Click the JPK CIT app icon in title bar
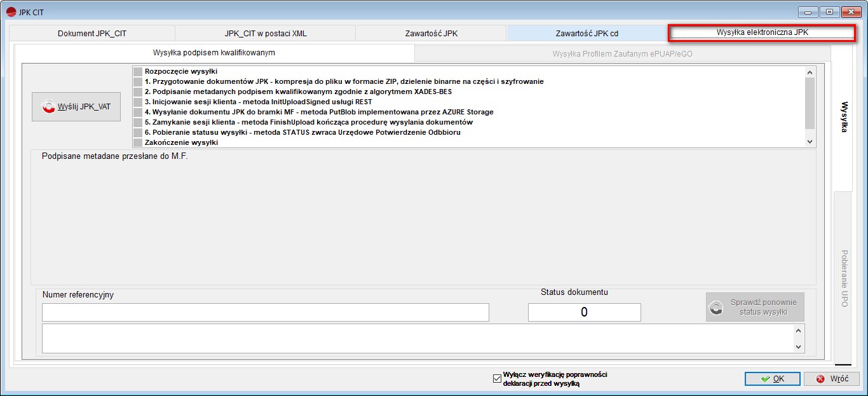 pos(11,12)
